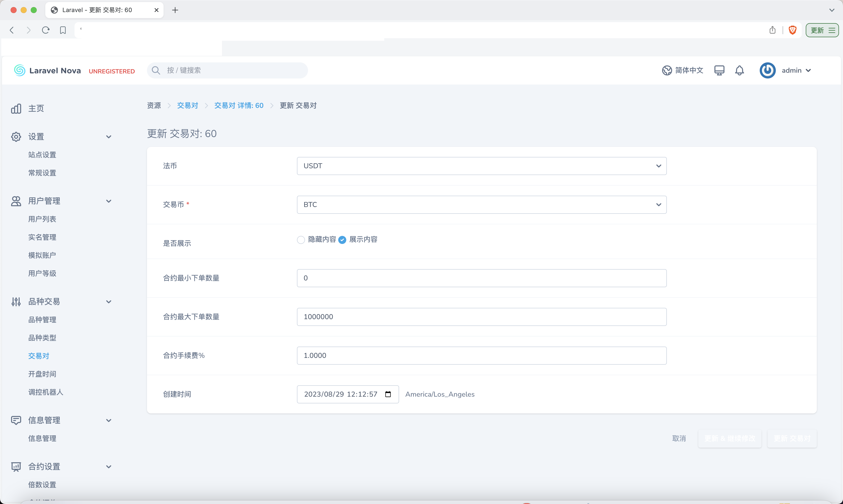Select the 隐藏内容 radio option
This screenshot has width=843, height=504.
pyautogui.click(x=301, y=240)
